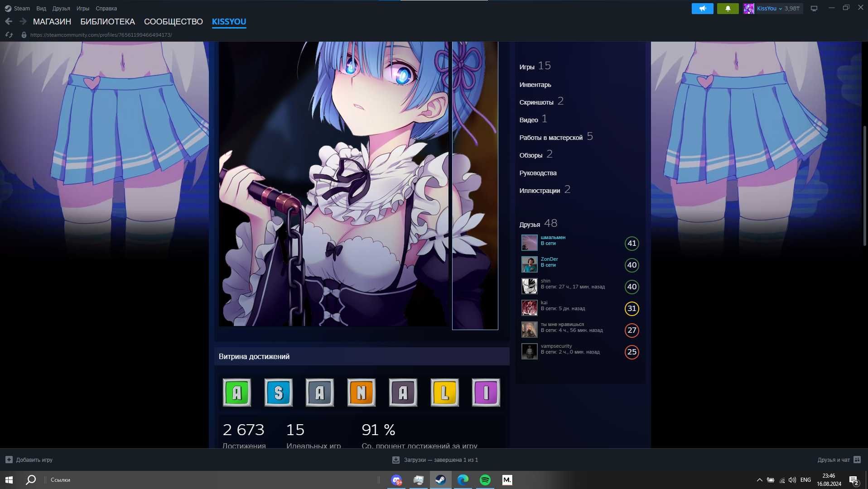Click the taskbar search magnifier

(31, 480)
